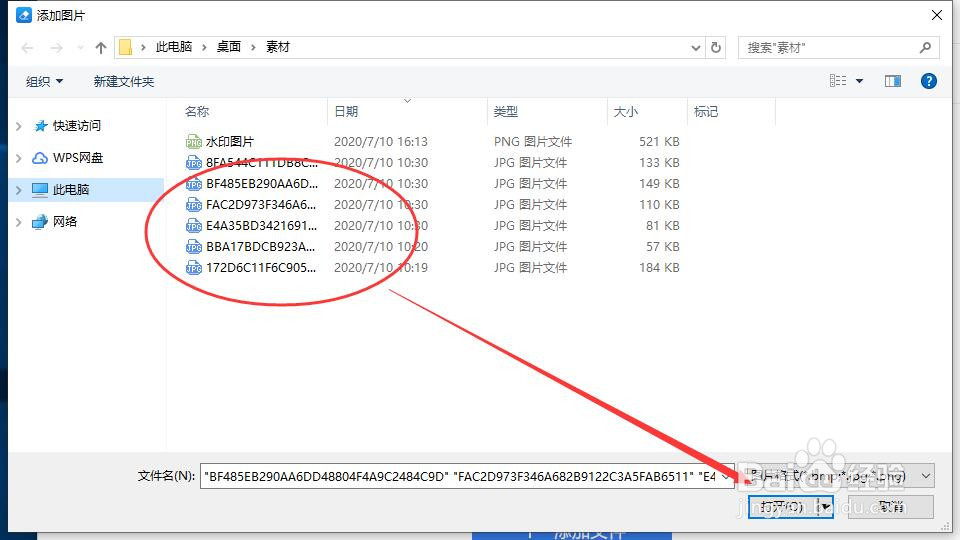
Task: Open help with the question mark icon
Action: point(928,81)
